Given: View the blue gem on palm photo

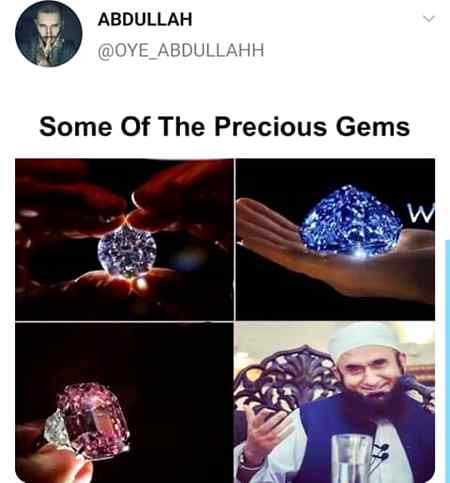Looking at the screenshot, I should pos(335,239).
